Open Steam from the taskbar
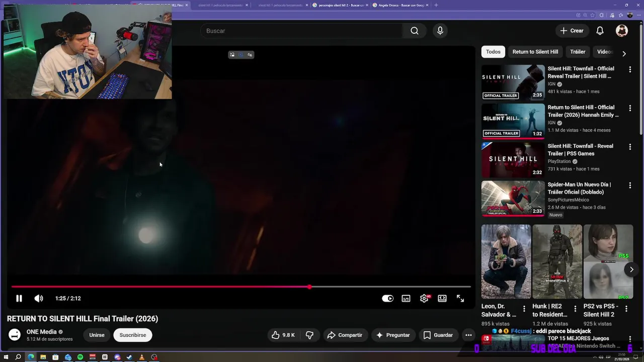 (x=129, y=357)
